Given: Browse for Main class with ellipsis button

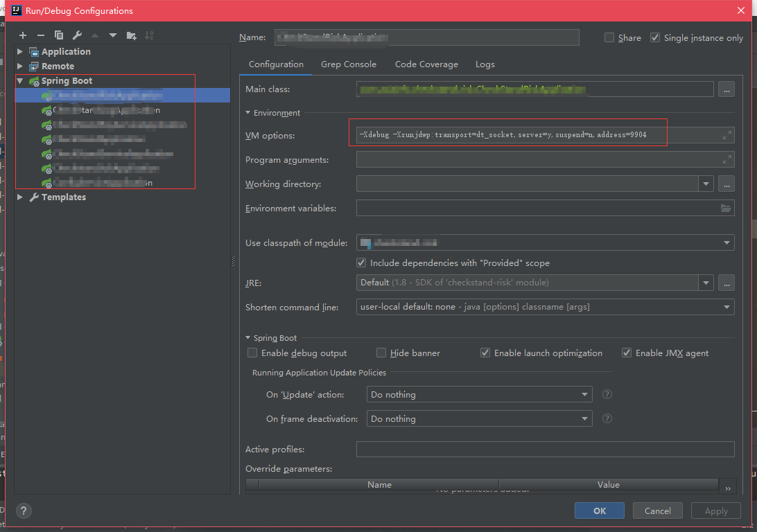Looking at the screenshot, I should pos(726,89).
